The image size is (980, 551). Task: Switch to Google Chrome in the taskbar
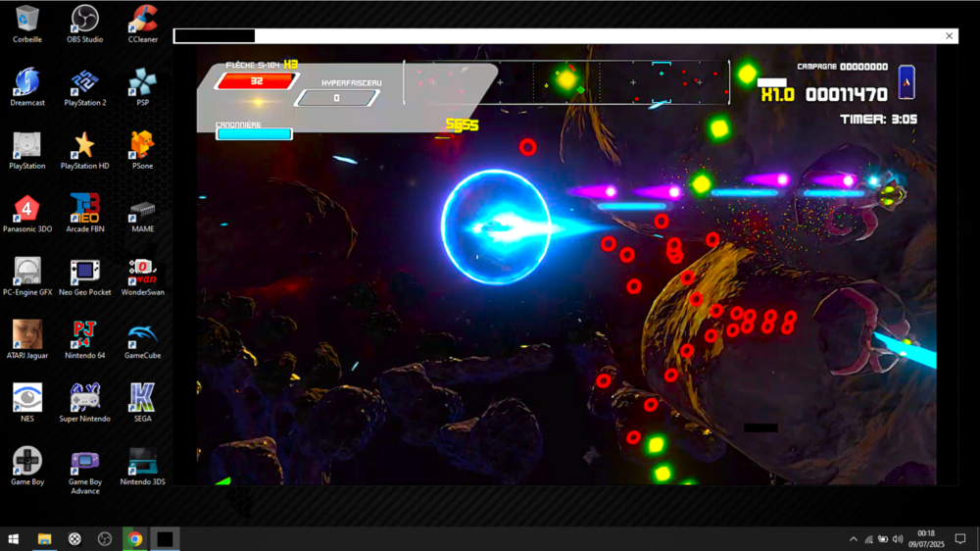[x=135, y=539]
